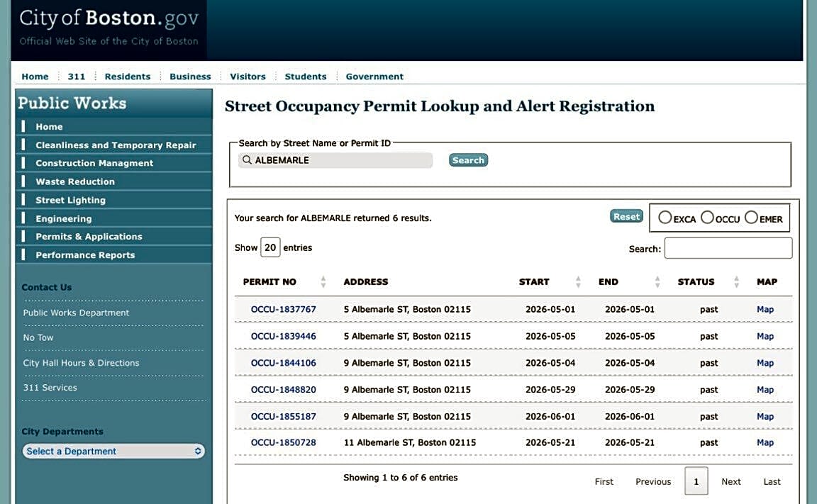Image resolution: width=817 pixels, height=504 pixels.
Task: Open the Residents navigation tab
Action: pyautogui.click(x=127, y=77)
